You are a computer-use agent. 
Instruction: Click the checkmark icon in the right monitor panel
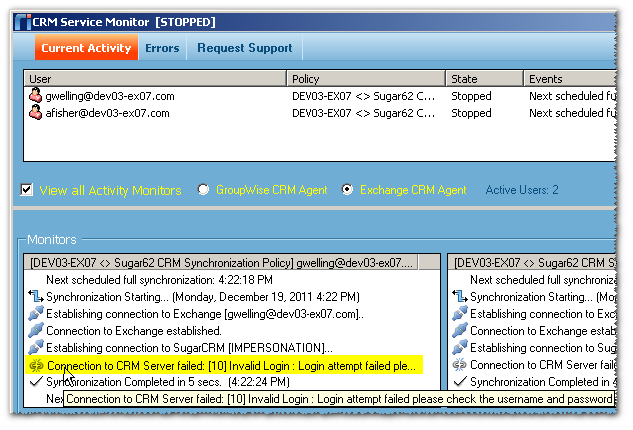(460, 381)
